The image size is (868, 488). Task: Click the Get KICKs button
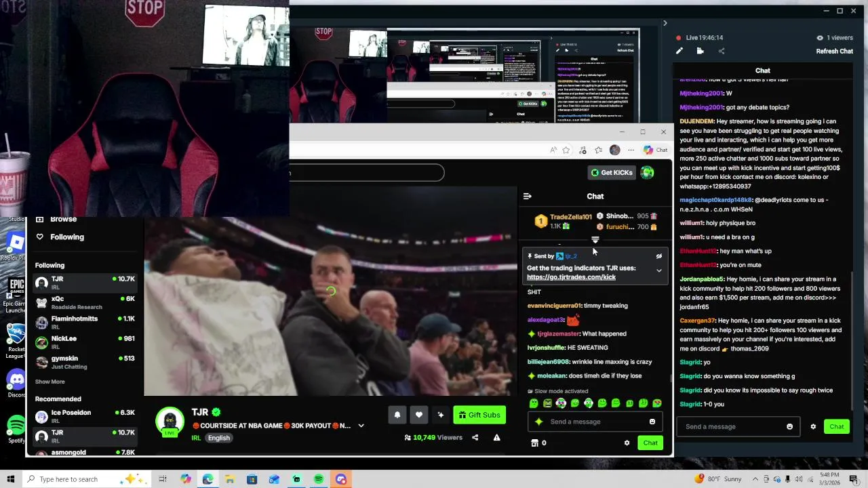[x=612, y=172]
